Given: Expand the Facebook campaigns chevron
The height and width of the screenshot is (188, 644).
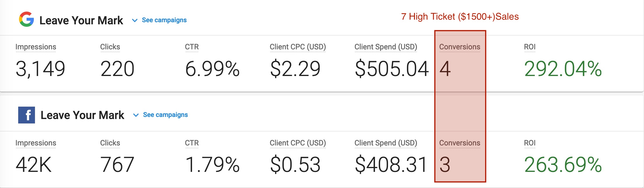Looking at the screenshot, I should point(136,115).
